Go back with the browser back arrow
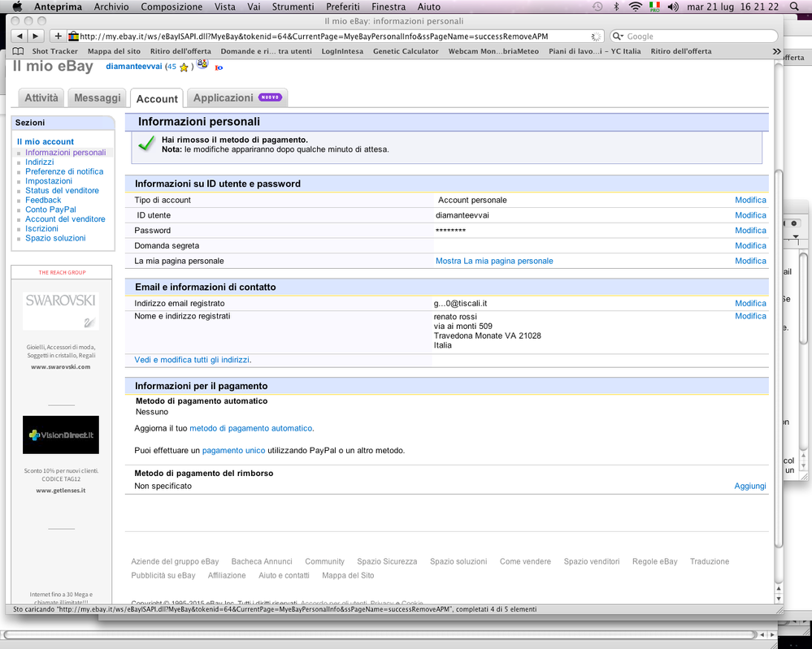This screenshot has height=649, width=812. (x=20, y=37)
